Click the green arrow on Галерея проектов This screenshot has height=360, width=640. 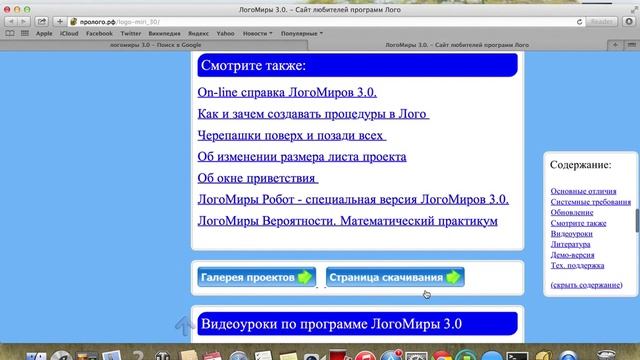tap(304, 277)
